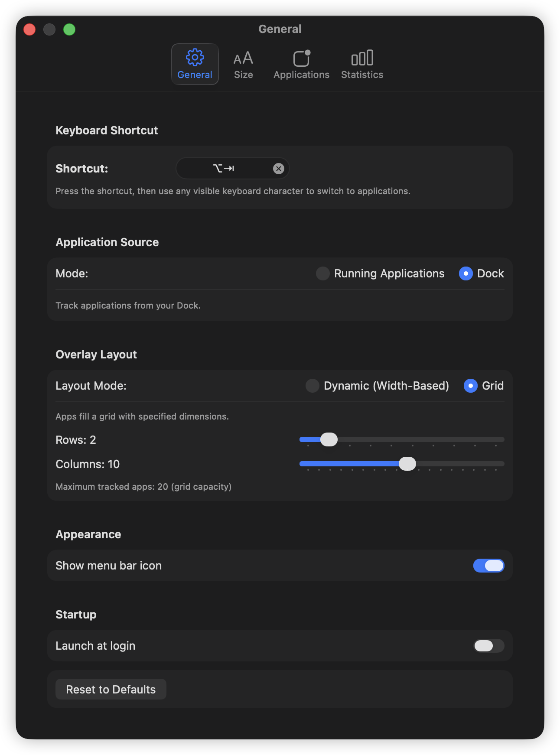Viewport: 560px width, 755px height.
Task: Click the green zoom window button
Action: tap(69, 29)
